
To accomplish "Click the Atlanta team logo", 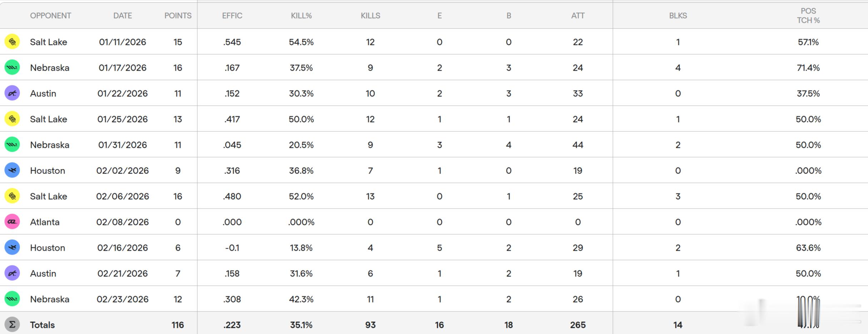I will point(12,222).
